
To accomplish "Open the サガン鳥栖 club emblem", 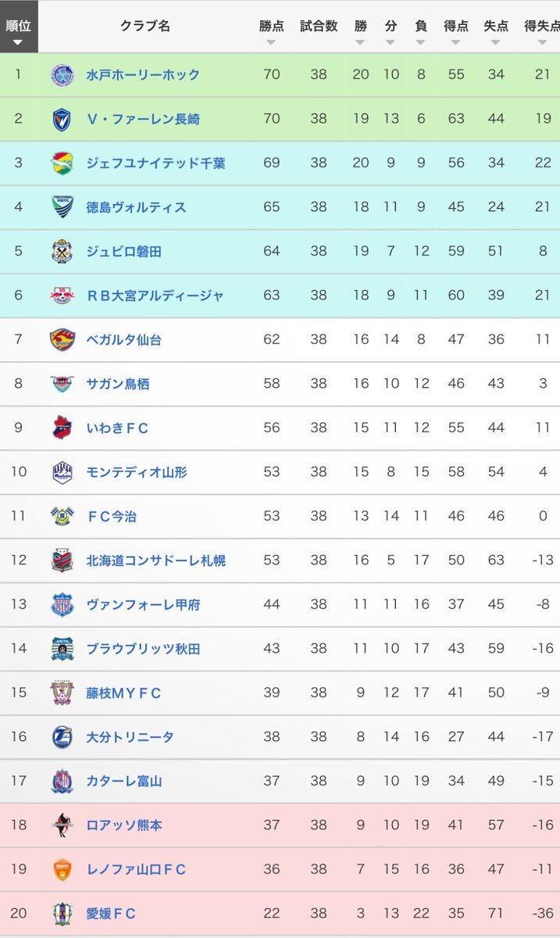I will point(62,383).
